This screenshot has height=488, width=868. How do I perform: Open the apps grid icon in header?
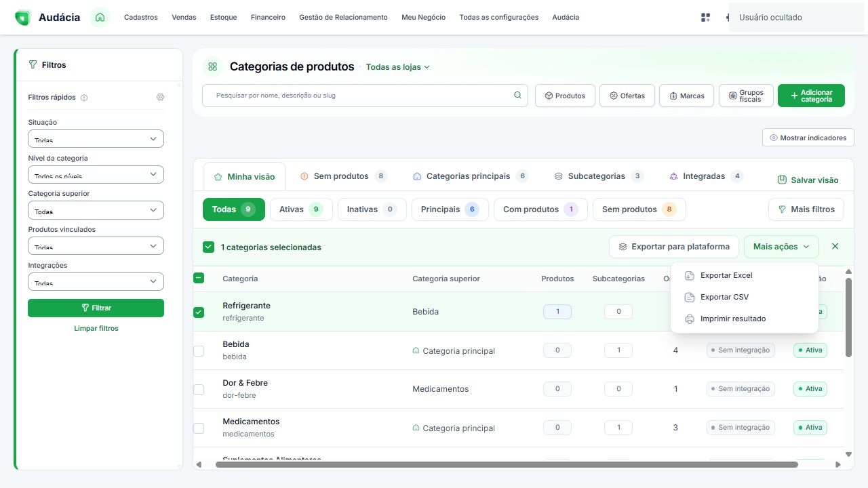(705, 18)
